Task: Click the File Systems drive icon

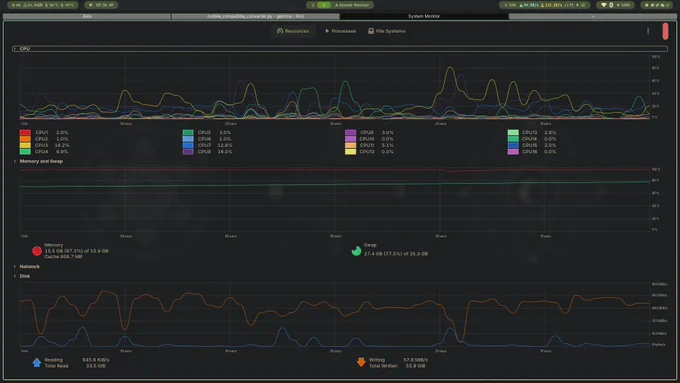Action: (x=371, y=31)
